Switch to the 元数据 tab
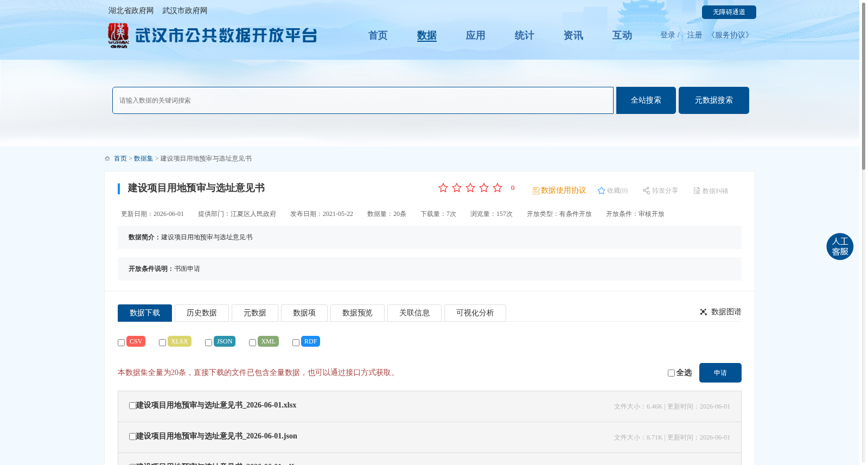The image size is (868, 465). (x=255, y=313)
